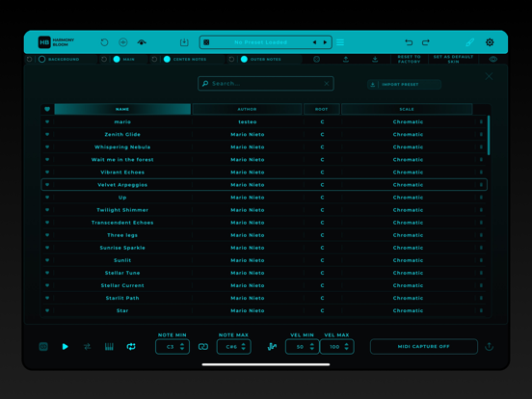Select the Starlit Path preset
This screenshot has height=399, width=532.
tap(264, 298)
